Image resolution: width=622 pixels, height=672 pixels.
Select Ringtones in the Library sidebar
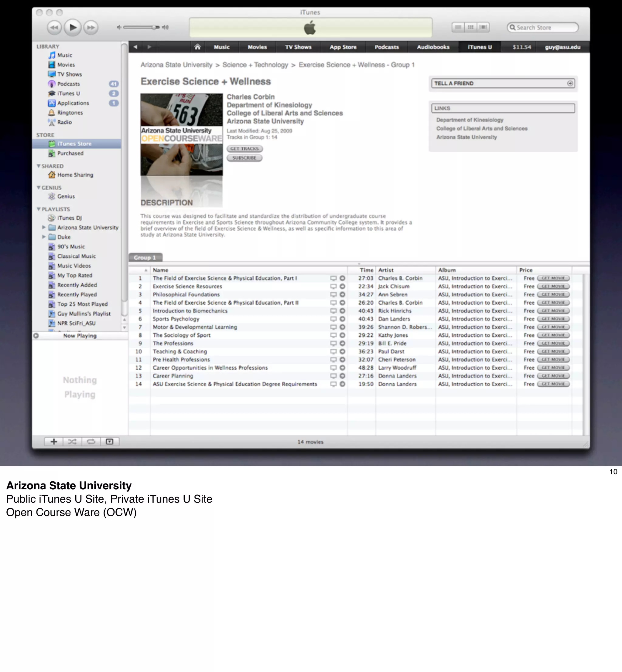(70, 113)
